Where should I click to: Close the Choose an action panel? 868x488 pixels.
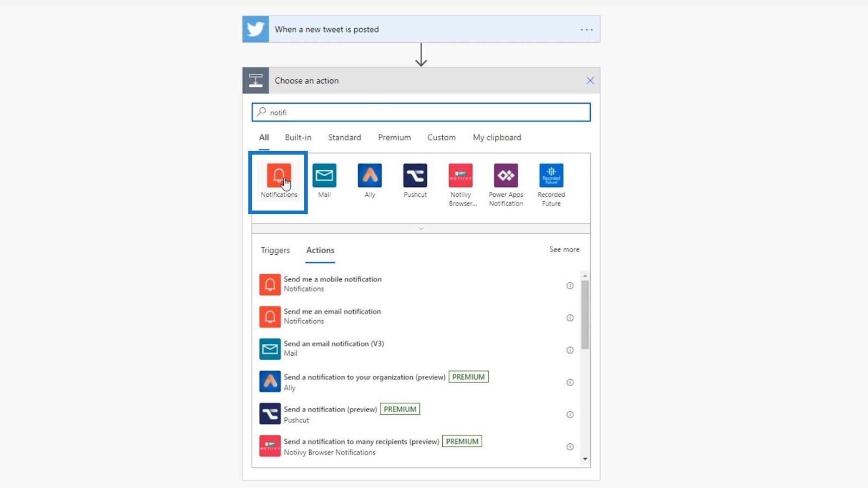point(590,81)
